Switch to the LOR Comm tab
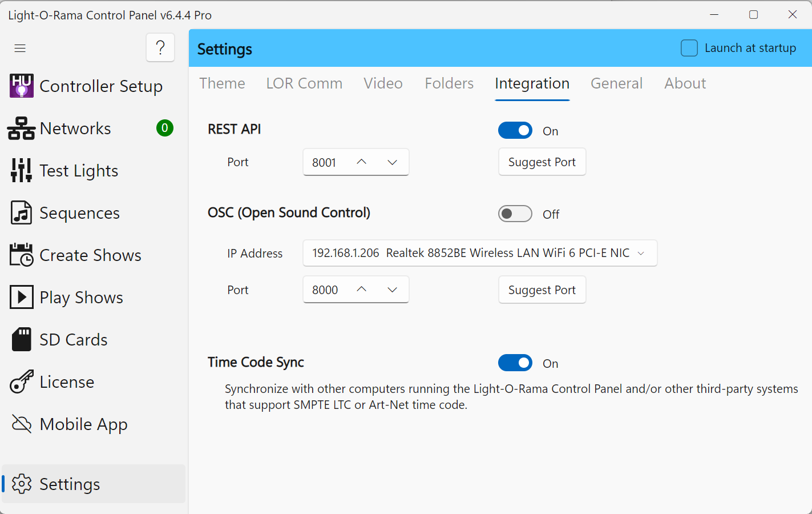The image size is (812, 514). [304, 83]
